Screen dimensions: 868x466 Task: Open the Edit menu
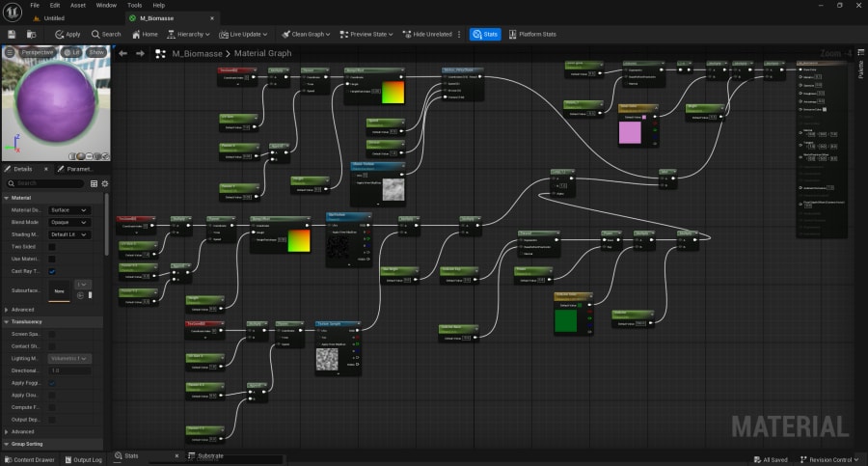pos(55,5)
